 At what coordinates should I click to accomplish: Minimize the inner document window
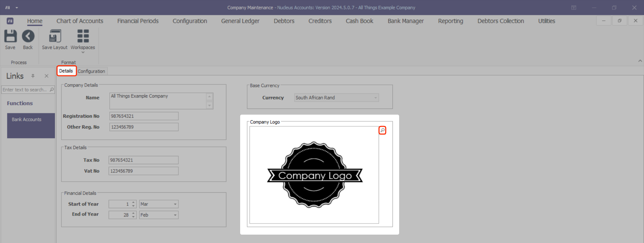(x=604, y=21)
